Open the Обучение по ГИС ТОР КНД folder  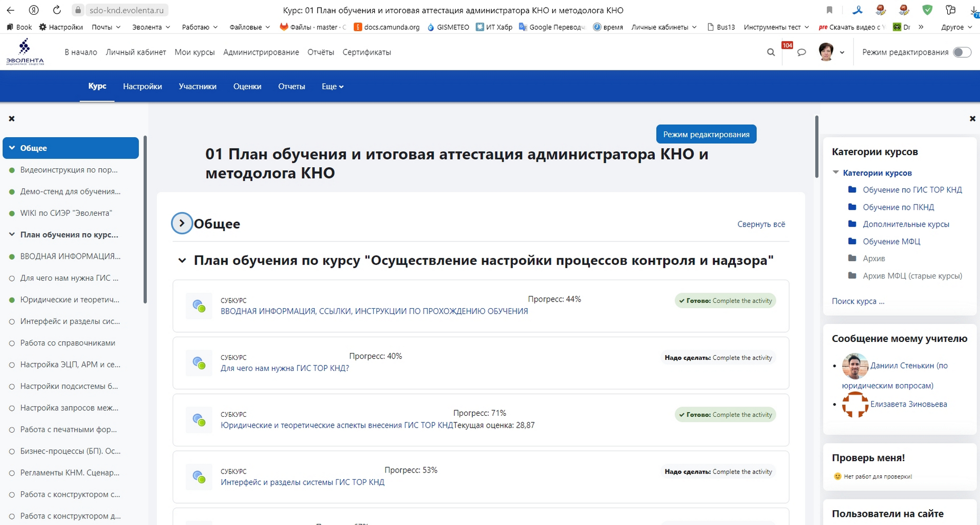pos(912,190)
